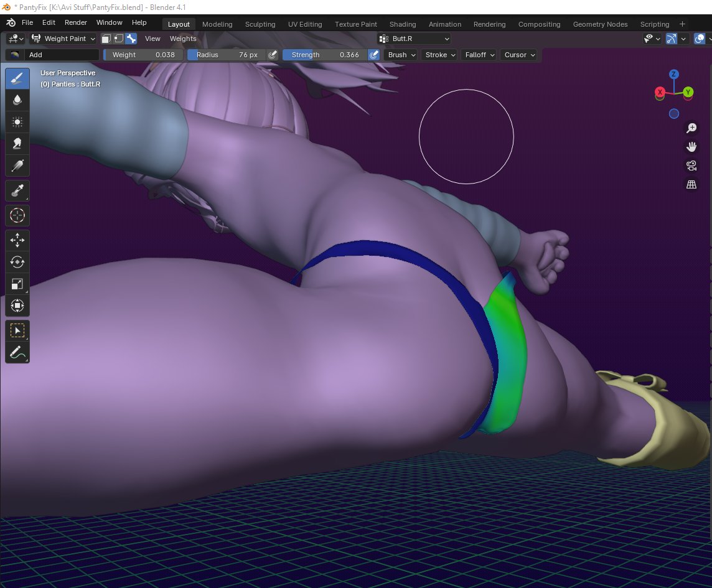Click the Zoom view magnifier icon
Image resolution: width=712 pixels, height=588 pixels.
691,129
